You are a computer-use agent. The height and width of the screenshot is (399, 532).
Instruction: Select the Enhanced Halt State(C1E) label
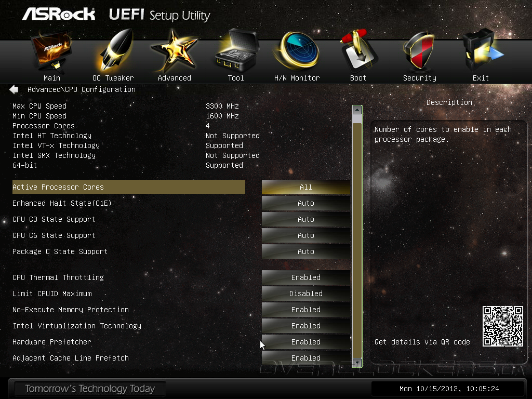tap(62, 203)
